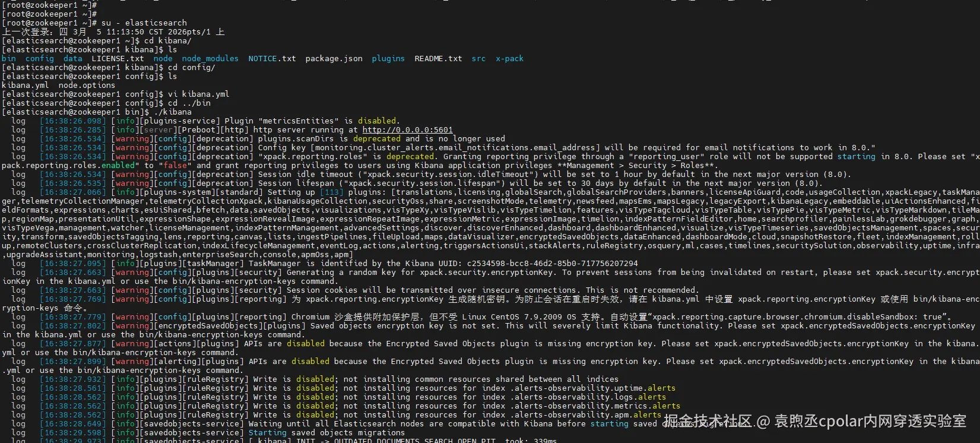980x443 pixels.
Task: Select the x-pack directory name
Action: tap(509, 58)
